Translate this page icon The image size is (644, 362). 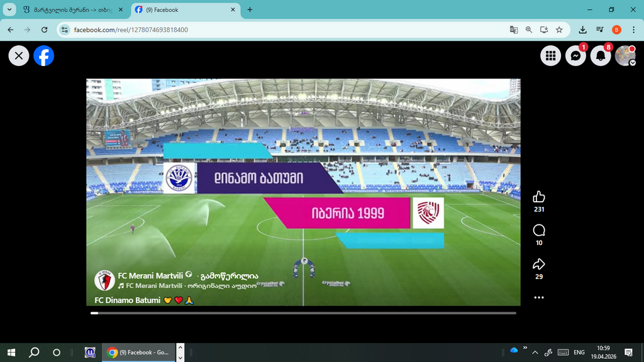coord(513,30)
